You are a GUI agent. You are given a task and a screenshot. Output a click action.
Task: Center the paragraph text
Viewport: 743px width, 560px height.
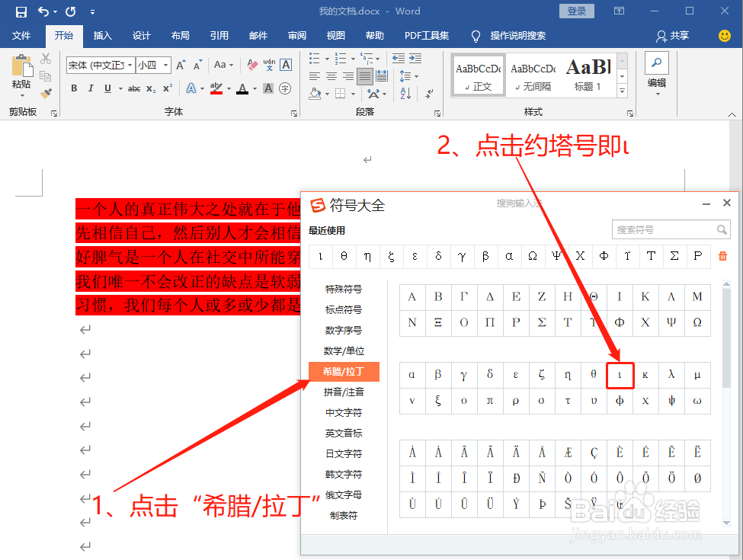331,76
